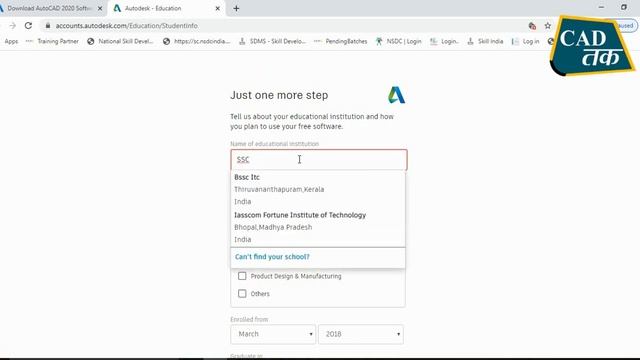640x360 pixels.
Task: Click the forward navigation arrow
Action: 13,26
